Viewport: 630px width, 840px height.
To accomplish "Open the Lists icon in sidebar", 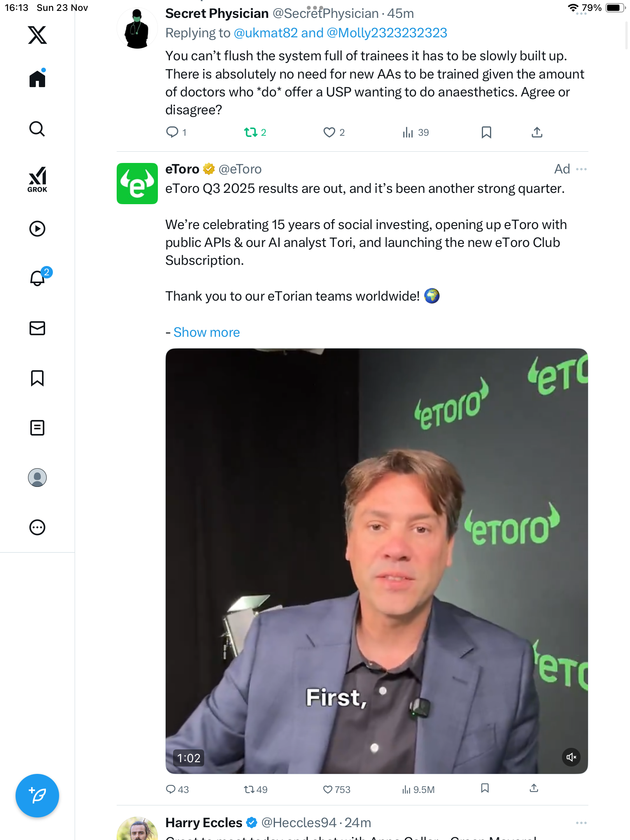I will tap(37, 428).
